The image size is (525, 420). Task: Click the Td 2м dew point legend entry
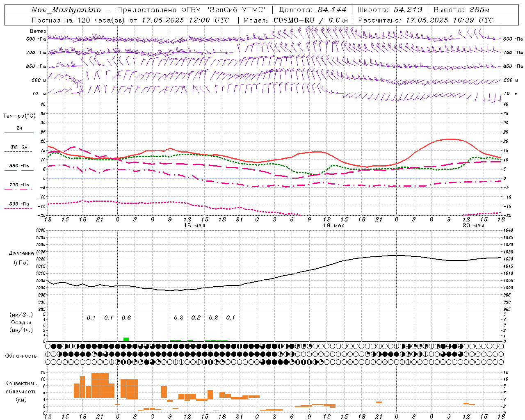tap(19, 147)
